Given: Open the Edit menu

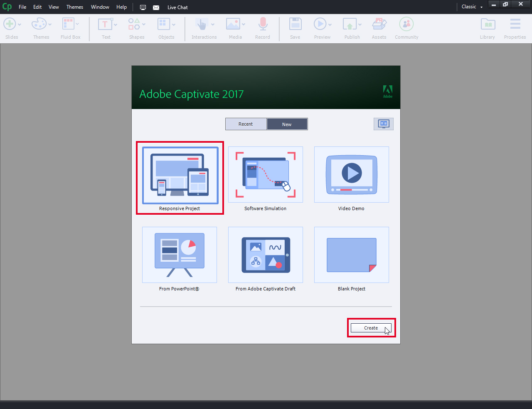Looking at the screenshot, I should tap(37, 7).
